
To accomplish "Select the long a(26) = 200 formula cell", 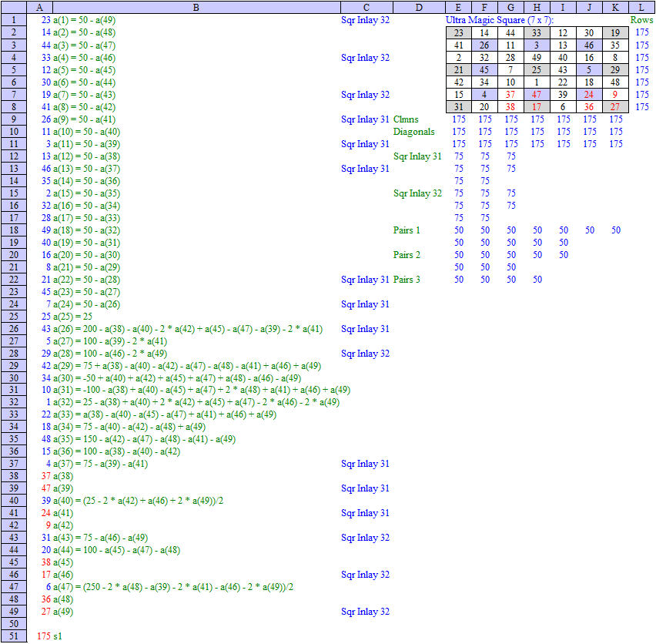I will [x=188, y=329].
